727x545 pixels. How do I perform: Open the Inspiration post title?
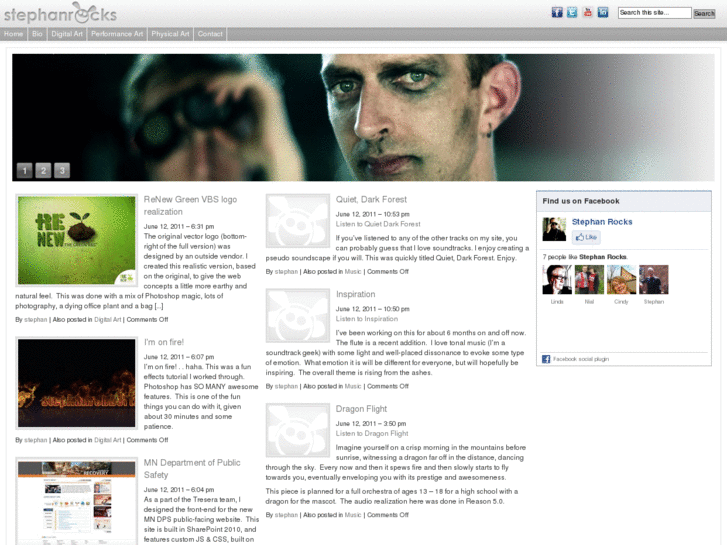click(x=355, y=294)
